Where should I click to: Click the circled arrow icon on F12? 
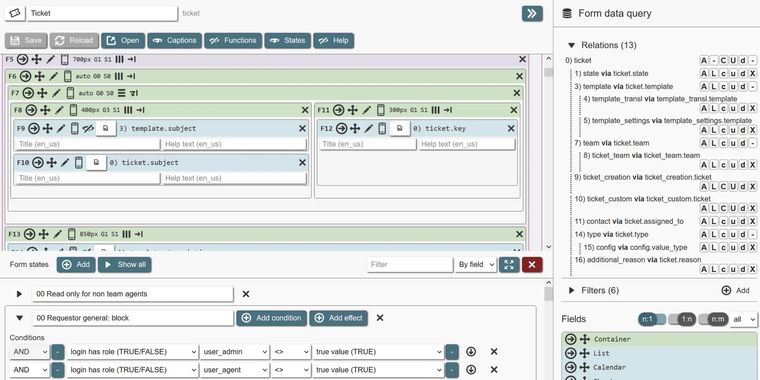pos(342,128)
